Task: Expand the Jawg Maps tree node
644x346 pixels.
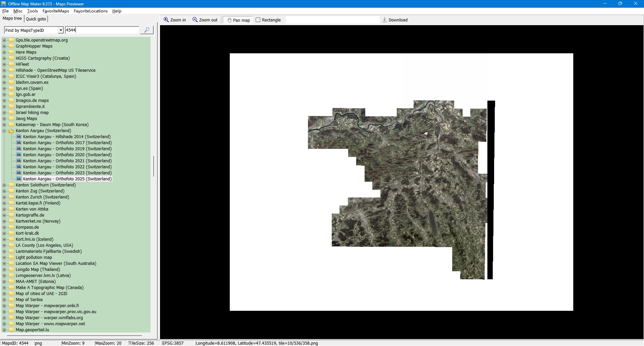Action: point(4,119)
